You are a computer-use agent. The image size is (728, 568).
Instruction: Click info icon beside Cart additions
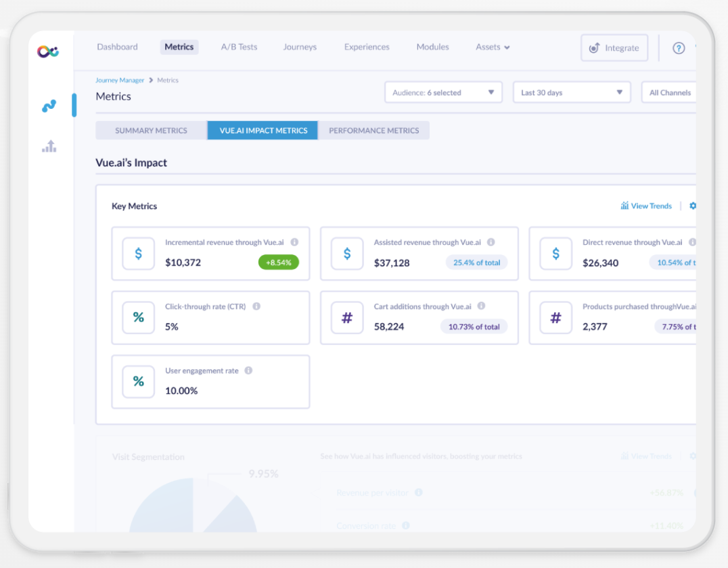482,306
